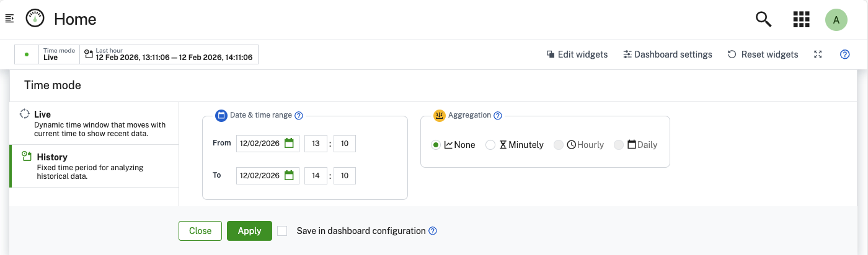The width and height of the screenshot is (868, 255).
Task: Select the None aggregation radio button
Action: coord(436,145)
